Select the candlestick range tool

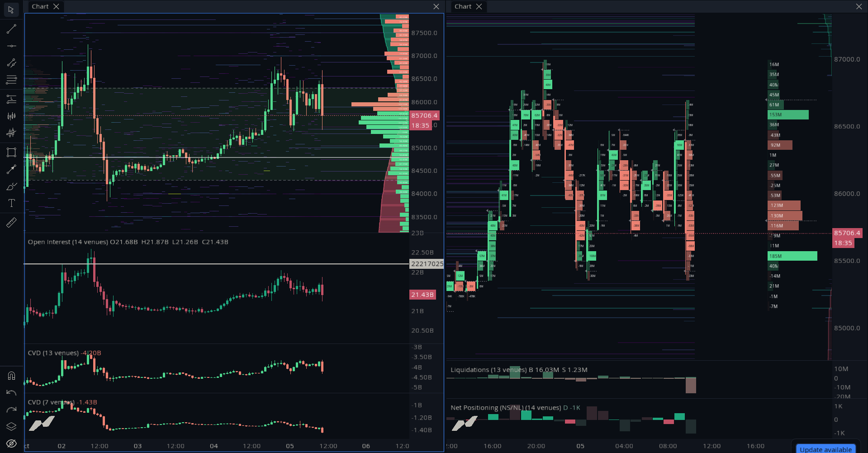click(11, 116)
